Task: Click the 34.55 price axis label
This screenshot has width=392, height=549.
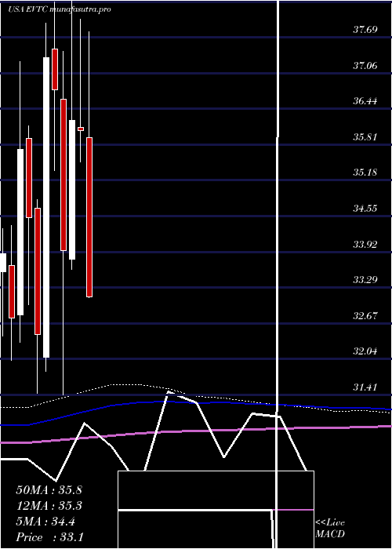Action: [365, 209]
